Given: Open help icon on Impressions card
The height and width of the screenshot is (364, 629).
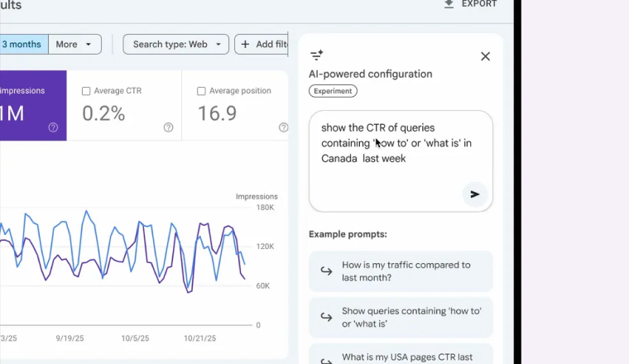Looking at the screenshot, I should pyautogui.click(x=53, y=127).
